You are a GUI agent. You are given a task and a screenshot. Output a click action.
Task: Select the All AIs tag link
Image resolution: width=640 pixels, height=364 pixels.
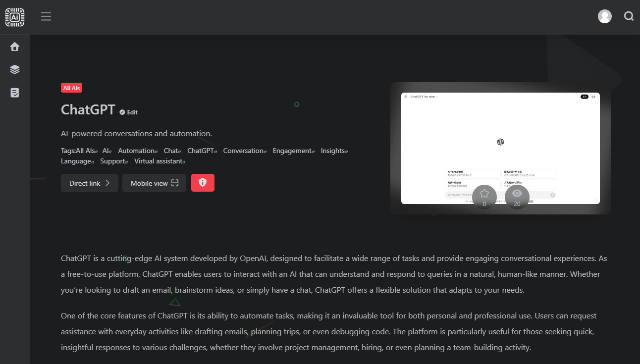tap(87, 151)
